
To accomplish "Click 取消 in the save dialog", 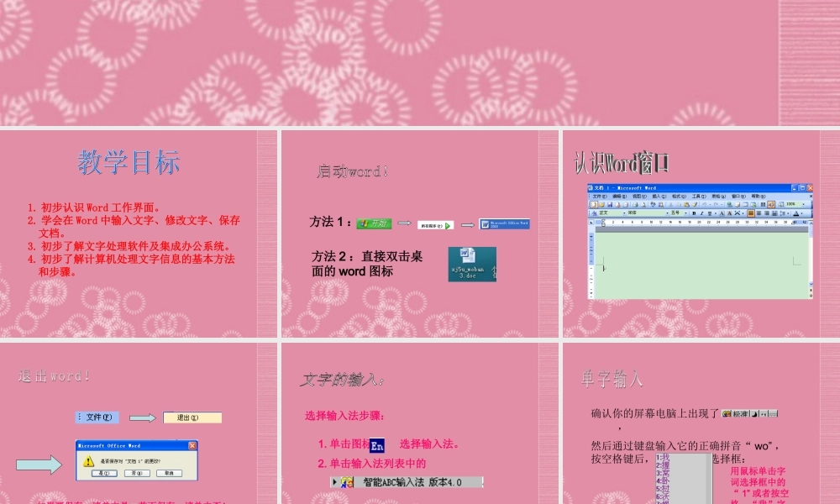I will click(169, 473).
